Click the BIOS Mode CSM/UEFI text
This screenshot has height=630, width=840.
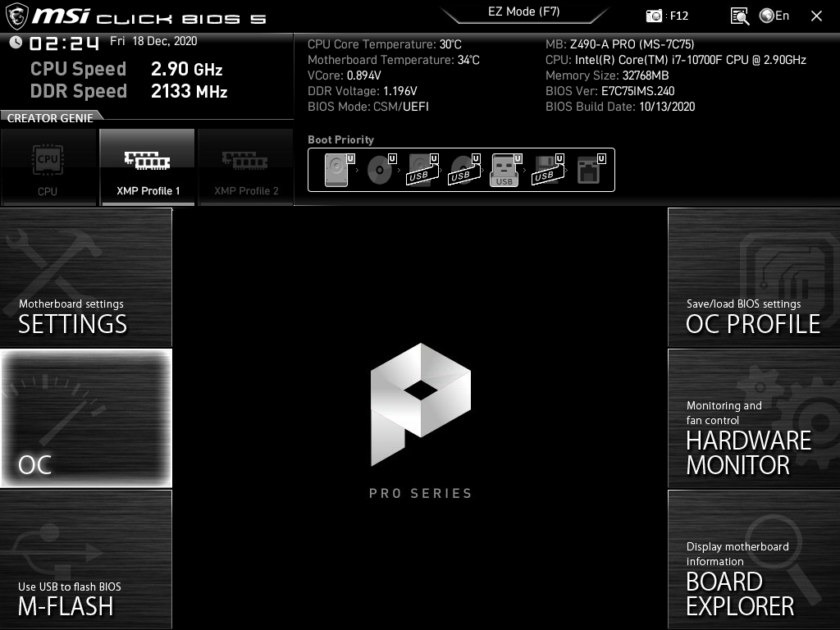(x=368, y=107)
